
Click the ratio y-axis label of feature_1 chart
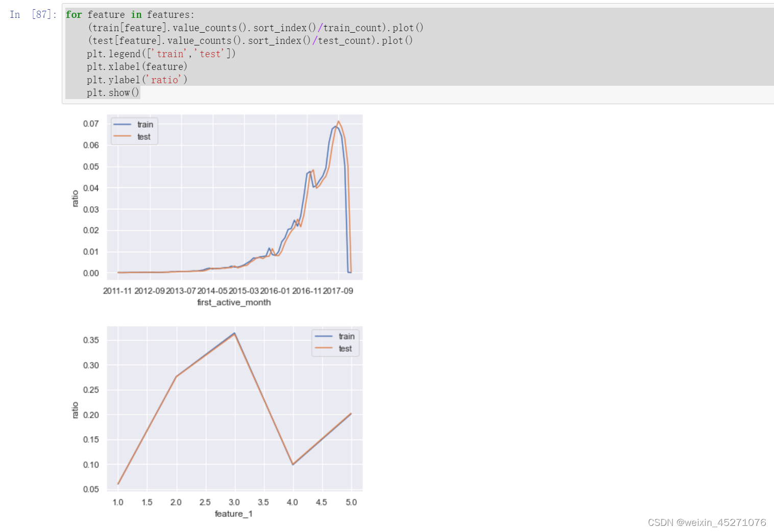(x=76, y=410)
